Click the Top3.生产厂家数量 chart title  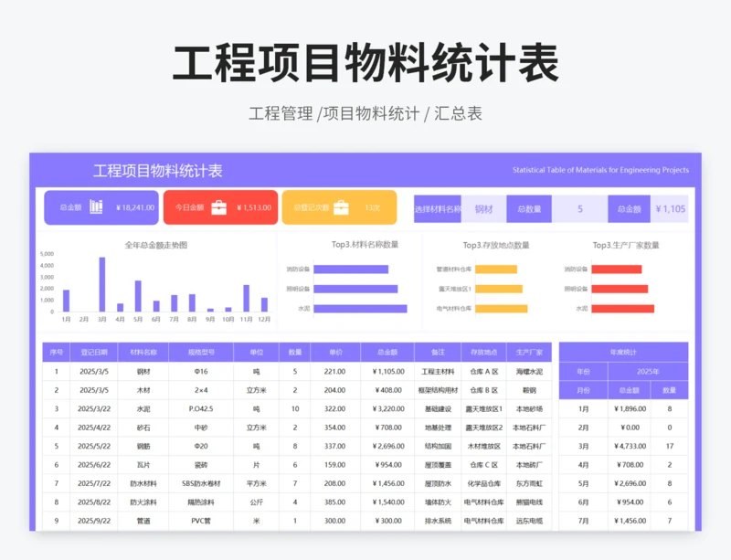626,245
